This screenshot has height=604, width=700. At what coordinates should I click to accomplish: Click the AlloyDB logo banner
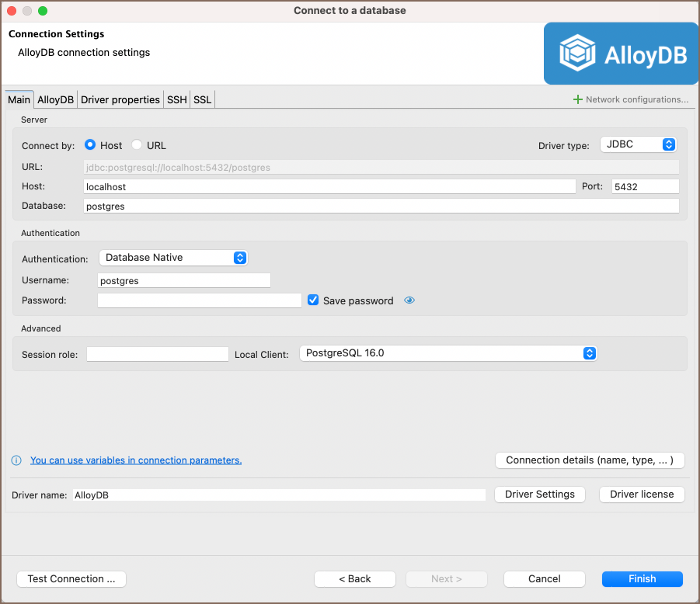point(621,54)
